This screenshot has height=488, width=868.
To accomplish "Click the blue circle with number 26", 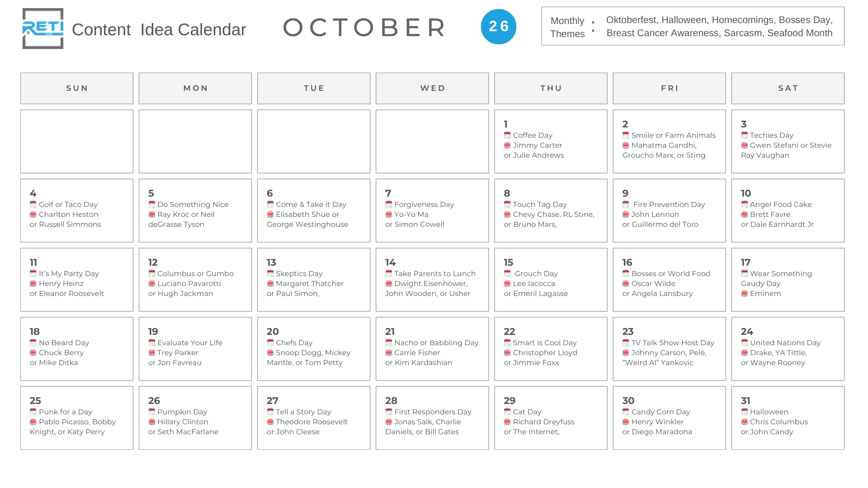I will (x=498, y=27).
